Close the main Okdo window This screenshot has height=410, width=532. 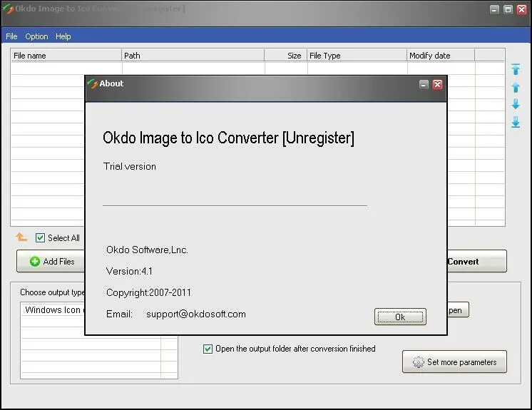pyautogui.click(x=521, y=9)
